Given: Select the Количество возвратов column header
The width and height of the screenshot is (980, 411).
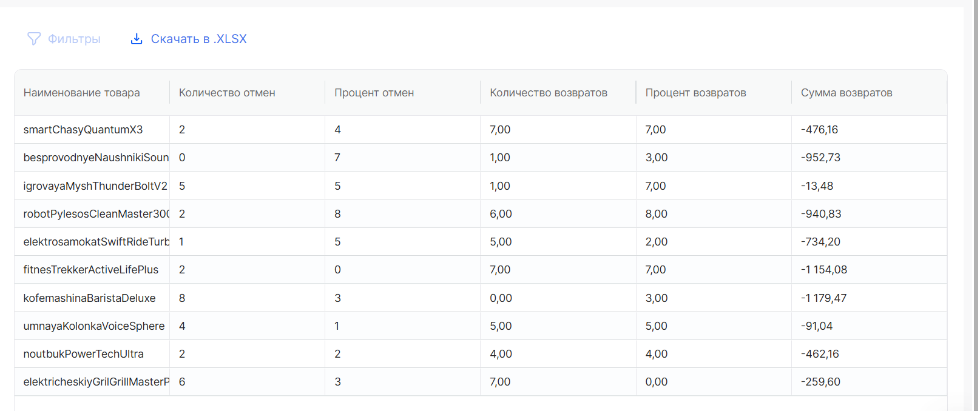Looking at the screenshot, I should [548, 93].
